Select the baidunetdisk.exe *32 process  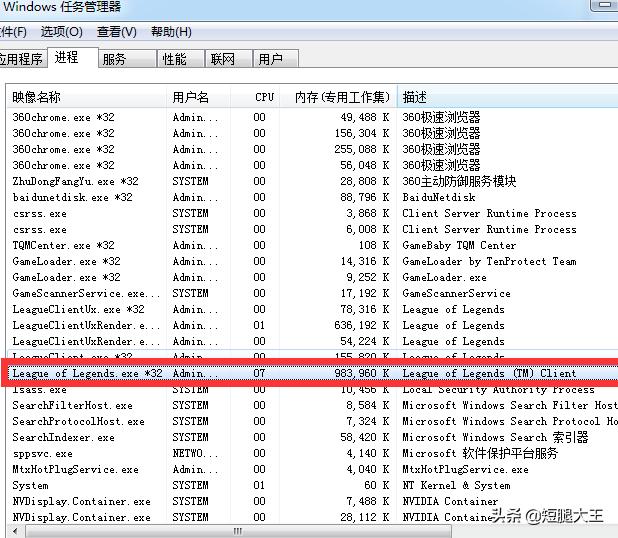(313, 197)
